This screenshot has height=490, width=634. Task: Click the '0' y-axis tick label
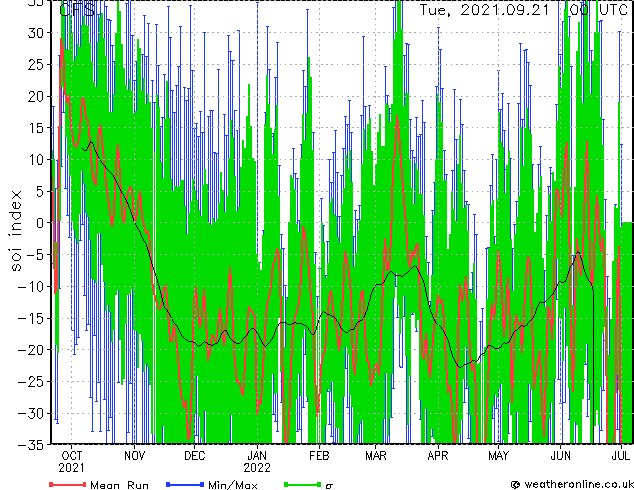coord(40,223)
